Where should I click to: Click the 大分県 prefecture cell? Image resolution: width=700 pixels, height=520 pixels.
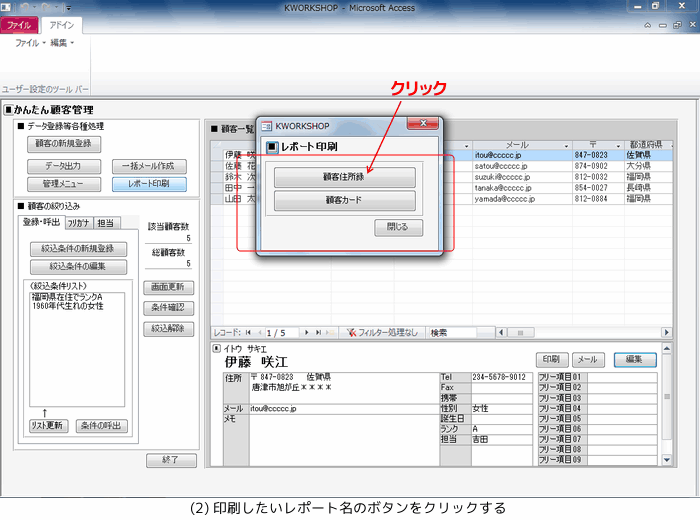648,166
